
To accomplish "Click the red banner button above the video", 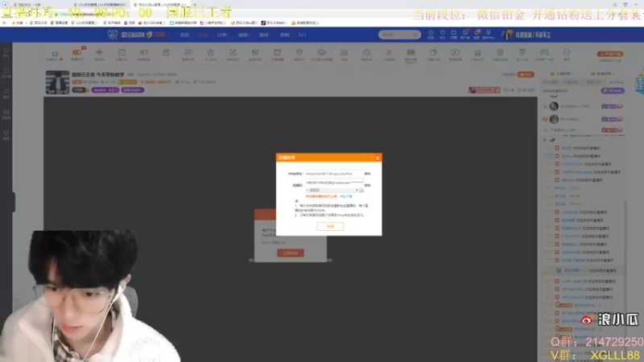I will coord(485,90).
